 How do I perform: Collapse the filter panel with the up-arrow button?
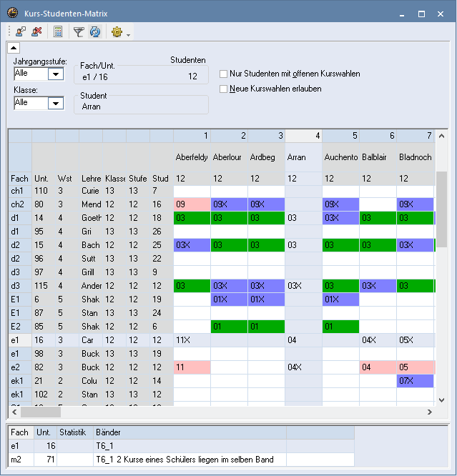point(14,48)
